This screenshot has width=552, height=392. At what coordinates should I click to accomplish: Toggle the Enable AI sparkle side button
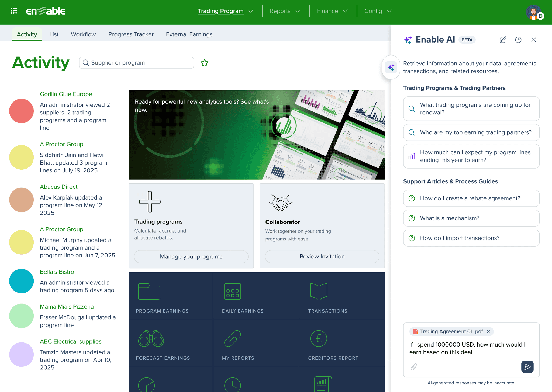point(391,67)
